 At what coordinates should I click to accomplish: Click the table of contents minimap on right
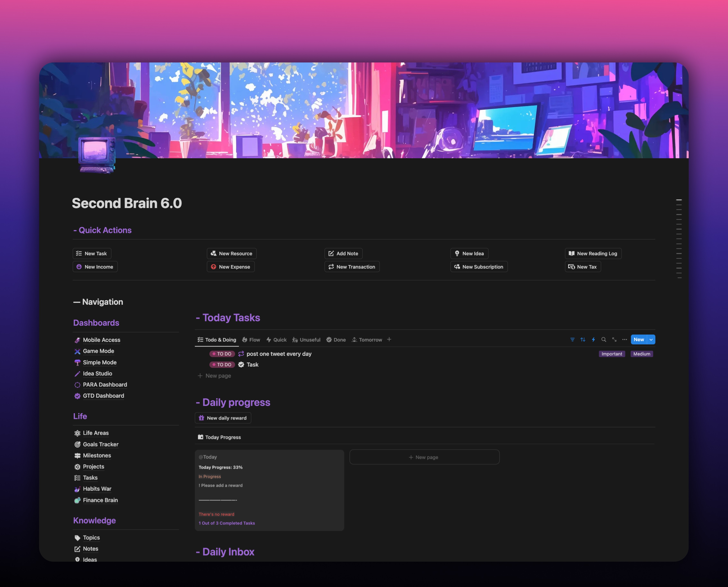(x=679, y=239)
